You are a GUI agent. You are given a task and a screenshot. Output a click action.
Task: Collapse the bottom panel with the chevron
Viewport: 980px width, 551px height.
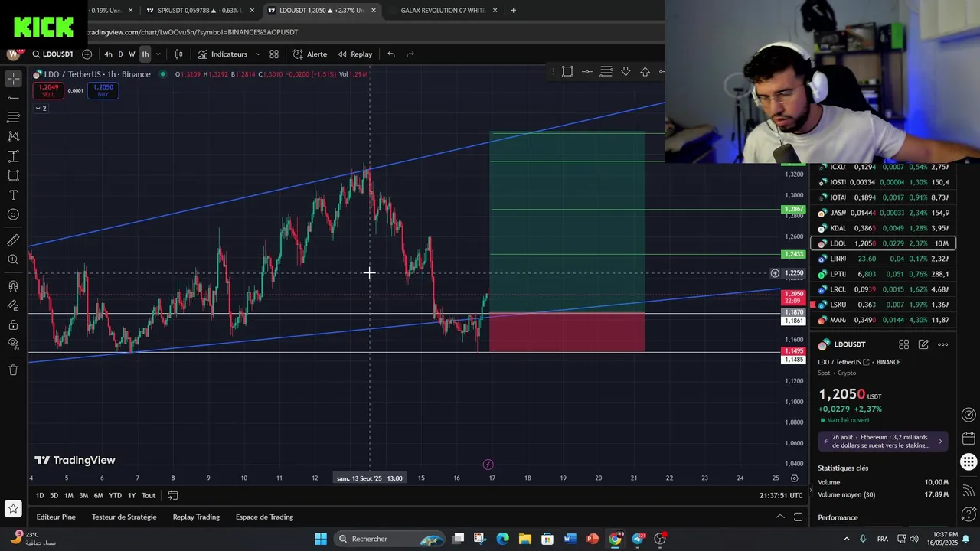pyautogui.click(x=780, y=517)
